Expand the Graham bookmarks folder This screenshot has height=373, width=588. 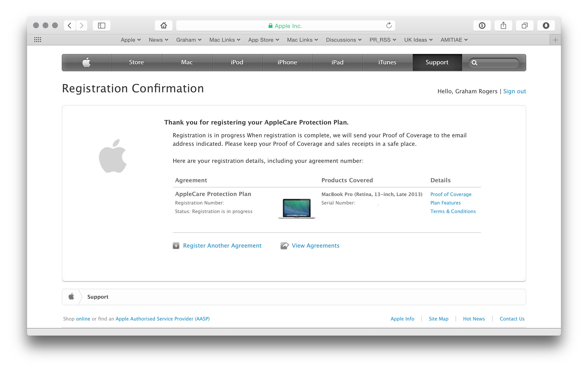(x=189, y=40)
